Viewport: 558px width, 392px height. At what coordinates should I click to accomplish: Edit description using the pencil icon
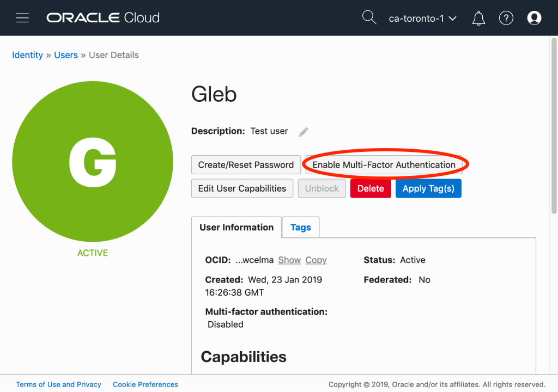(x=304, y=132)
